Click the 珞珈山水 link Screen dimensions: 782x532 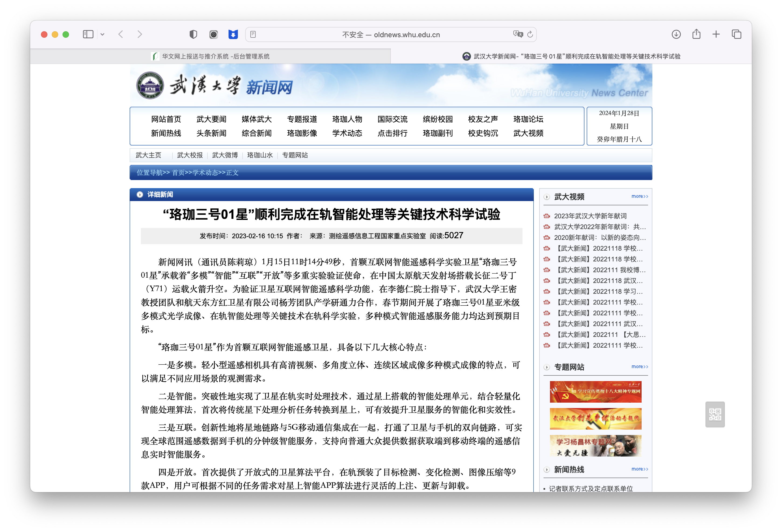[260, 155]
